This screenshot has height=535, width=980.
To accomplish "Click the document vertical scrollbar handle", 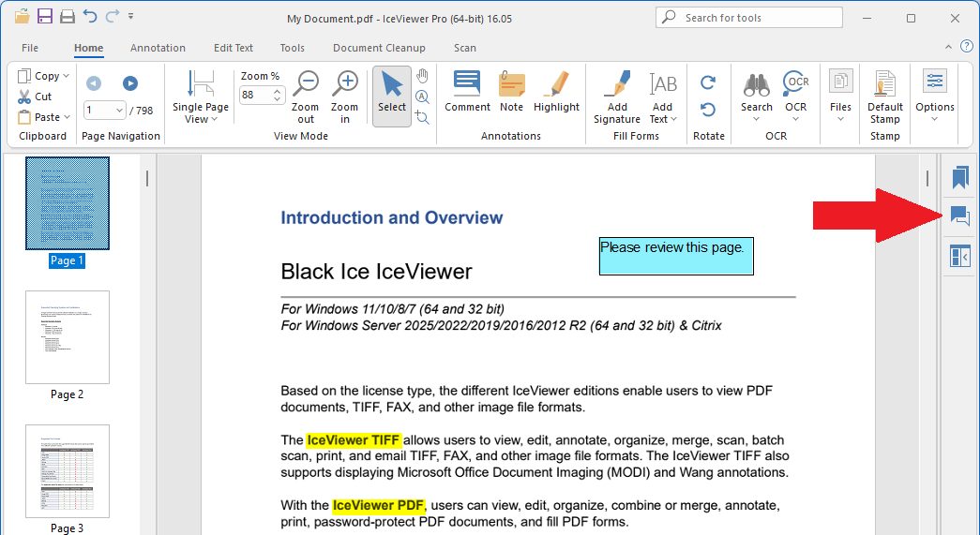I will pos(927,179).
